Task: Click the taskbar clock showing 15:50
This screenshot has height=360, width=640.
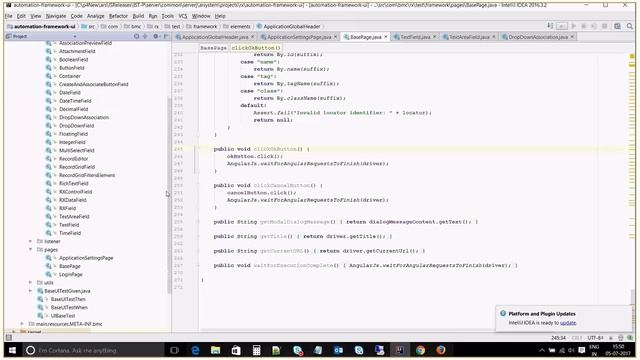Action: point(619,350)
